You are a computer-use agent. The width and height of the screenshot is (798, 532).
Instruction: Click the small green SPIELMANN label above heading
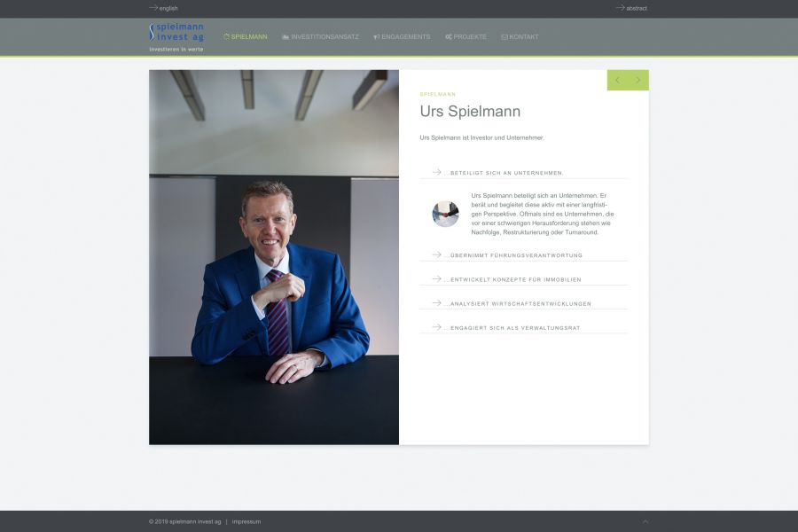click(438, 94)
